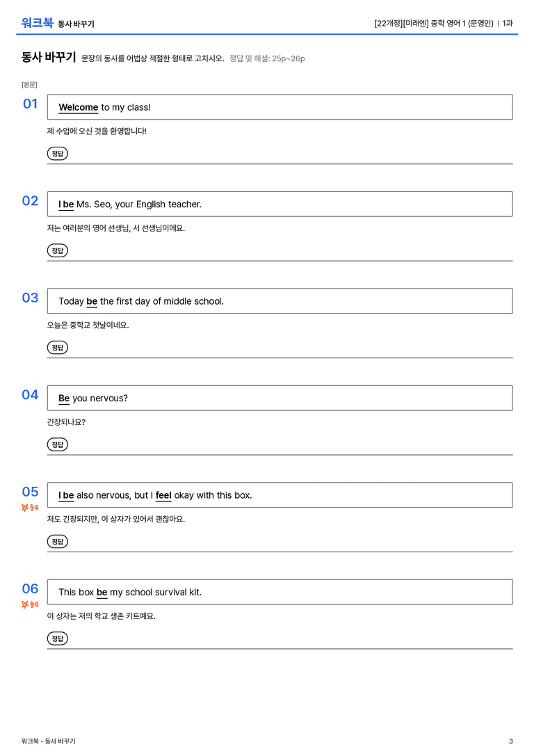Click the 'Welcome to my class!' sentence box
Viewport: 534px width, 756px height.
[280, 107]
